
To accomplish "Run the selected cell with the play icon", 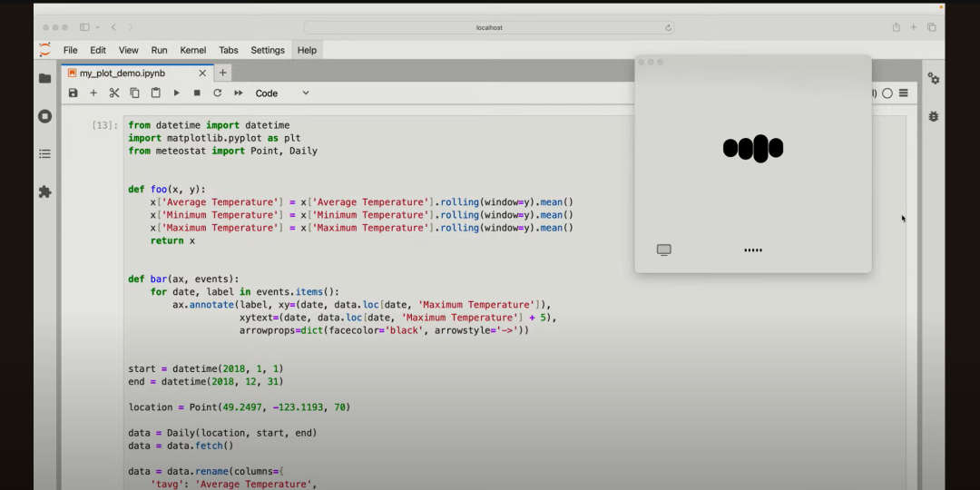I will [x=176, y=93].
